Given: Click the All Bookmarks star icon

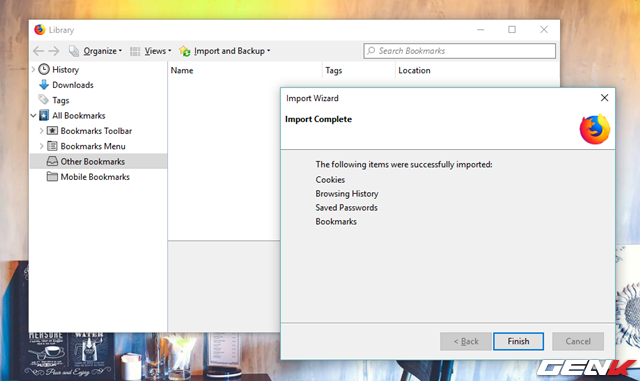Looking at the screenshot, I should click(44, 116).
